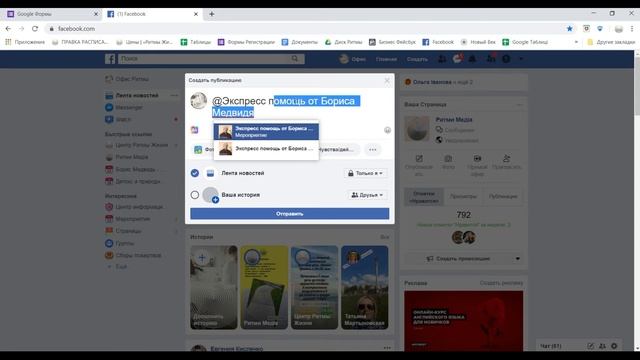Open Группы in left sidebar
640x360 pixels.
tap(120, 243)
